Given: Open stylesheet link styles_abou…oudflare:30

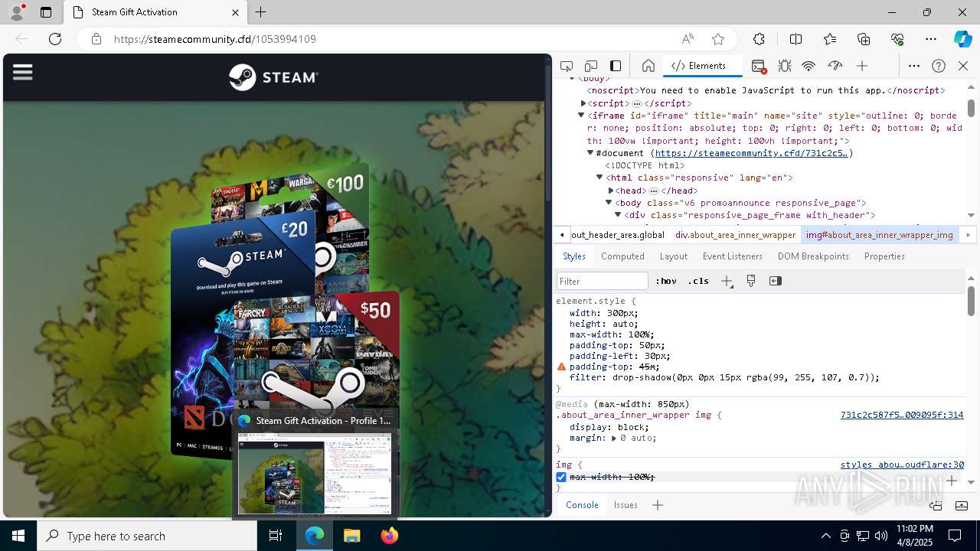Looking at the screenshot, I should point(902,465).
